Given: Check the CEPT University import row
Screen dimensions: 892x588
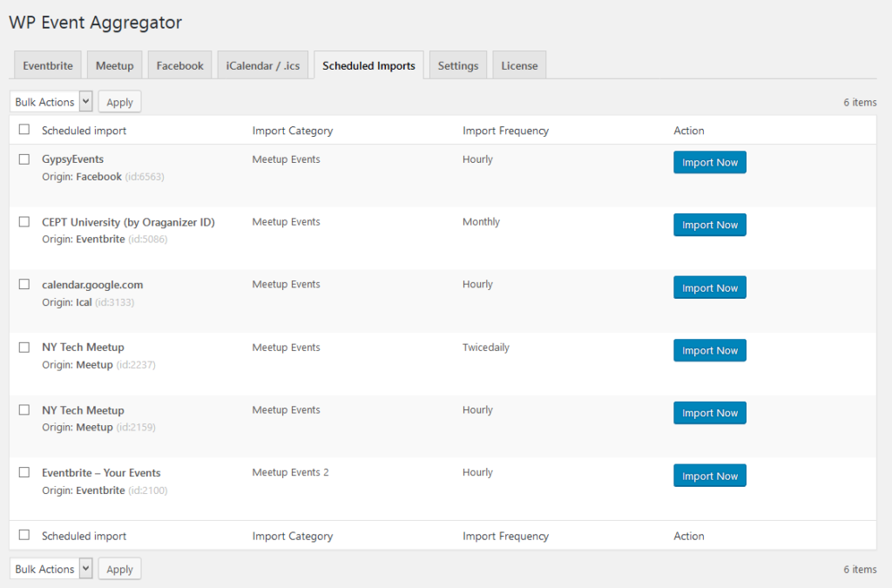Looking at the screenshot, I should coord(24,221).
